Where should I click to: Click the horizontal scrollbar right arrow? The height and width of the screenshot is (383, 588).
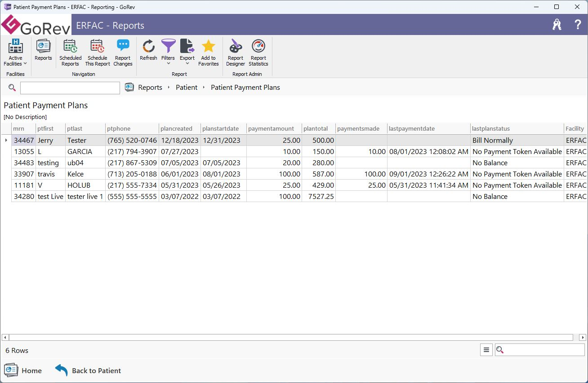[x=583, y=337]
